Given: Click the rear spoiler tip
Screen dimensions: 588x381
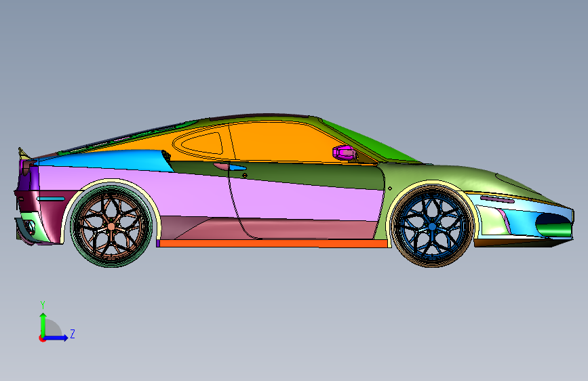Looking at the screenshot, I should (x=24, y=153).
